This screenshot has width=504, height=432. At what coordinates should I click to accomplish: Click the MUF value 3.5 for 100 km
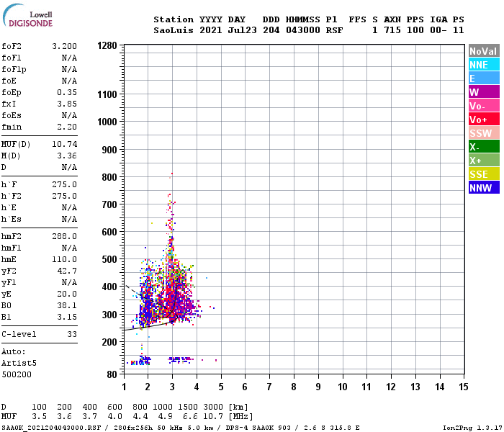39,417
